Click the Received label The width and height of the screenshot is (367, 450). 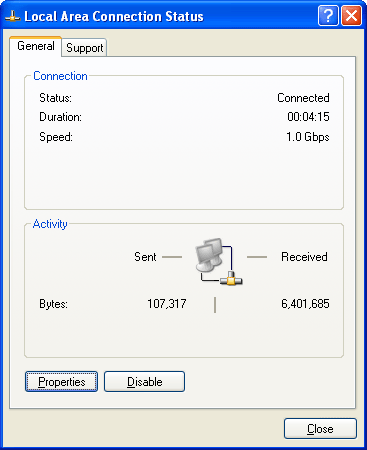304,257
